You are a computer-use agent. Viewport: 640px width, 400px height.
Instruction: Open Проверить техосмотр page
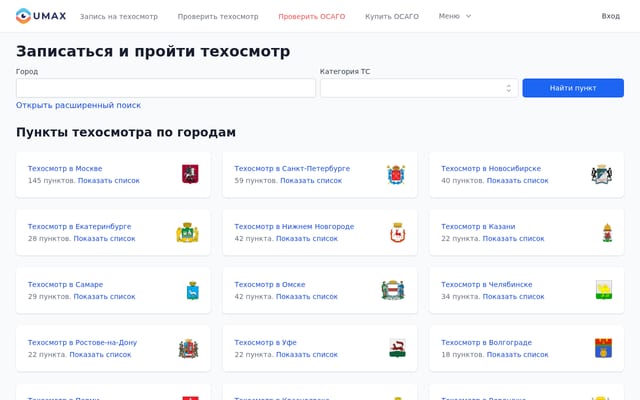218,16
